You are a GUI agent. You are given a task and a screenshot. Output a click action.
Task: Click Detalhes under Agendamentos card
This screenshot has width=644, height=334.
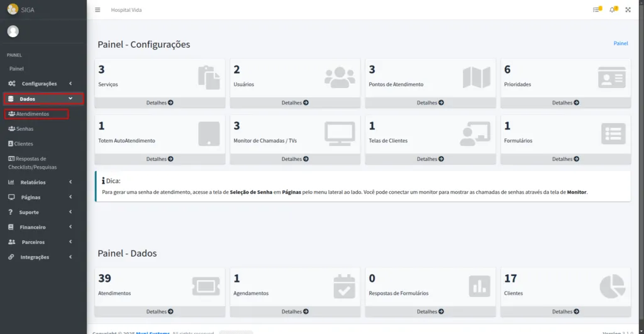(x=295, y=311)
